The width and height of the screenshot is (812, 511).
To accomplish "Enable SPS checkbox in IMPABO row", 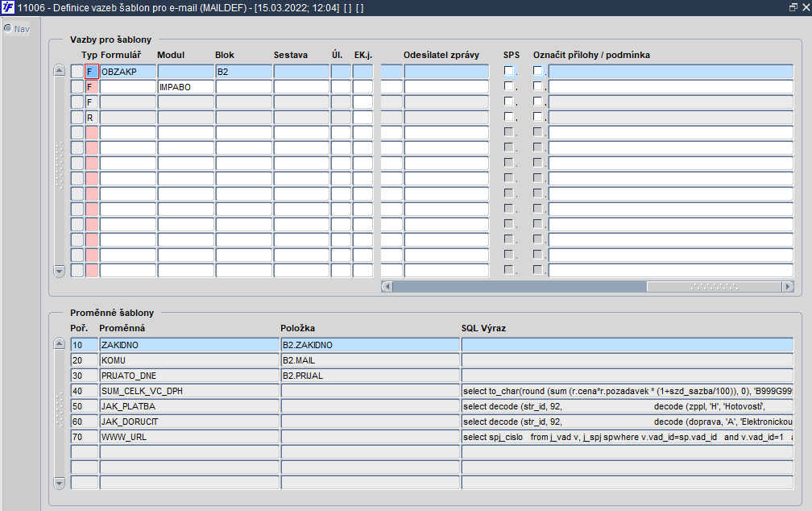I will point(508,86).
